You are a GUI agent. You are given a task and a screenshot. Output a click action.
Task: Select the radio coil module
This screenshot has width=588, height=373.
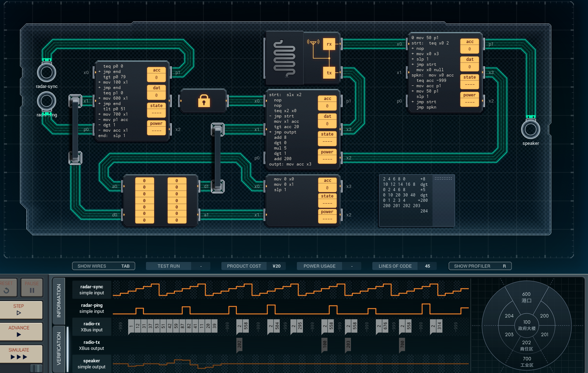(x=284, y=58)
